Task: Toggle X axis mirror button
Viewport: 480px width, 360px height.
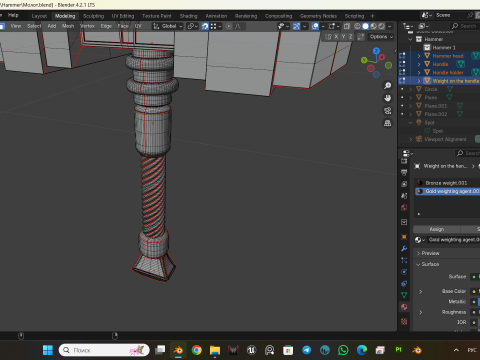Action: pyautogui.click(x=336, y=37)
